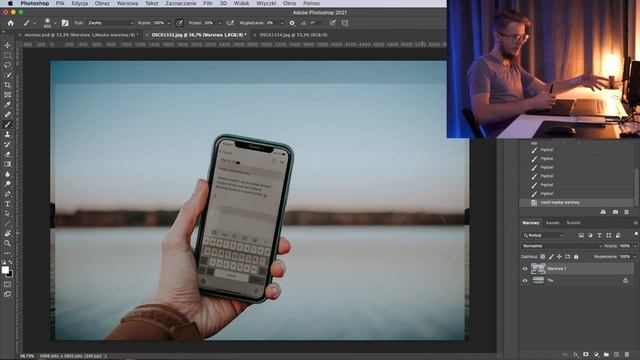
Task: Select the Eraser tool
Action: pos(7,154)
